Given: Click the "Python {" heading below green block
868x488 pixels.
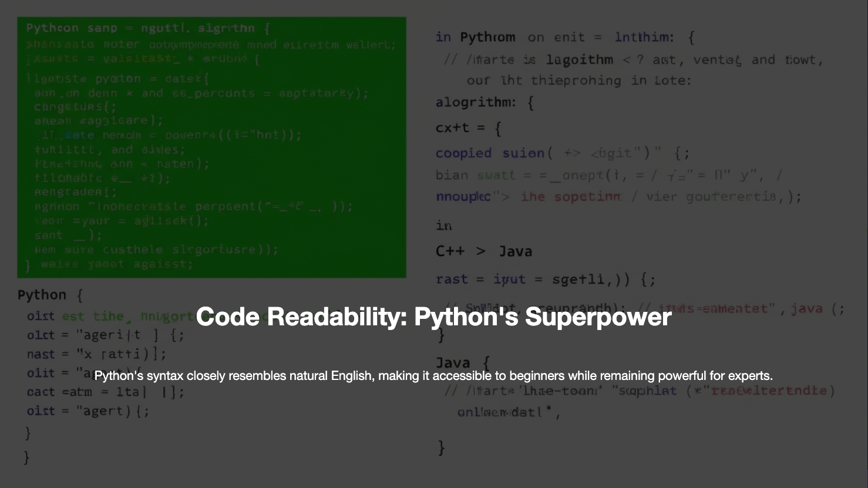Looking at the screenshot, I should pos(50,295).
